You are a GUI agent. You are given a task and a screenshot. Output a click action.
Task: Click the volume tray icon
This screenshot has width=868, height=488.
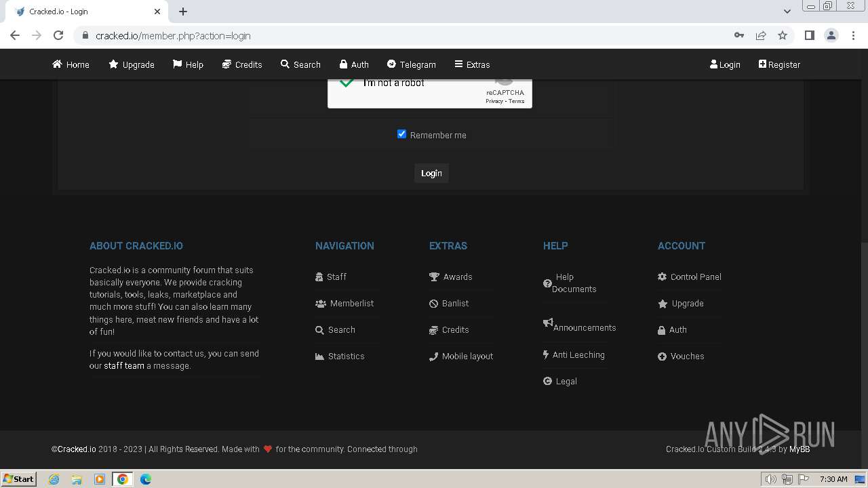[x=770, y=479]
